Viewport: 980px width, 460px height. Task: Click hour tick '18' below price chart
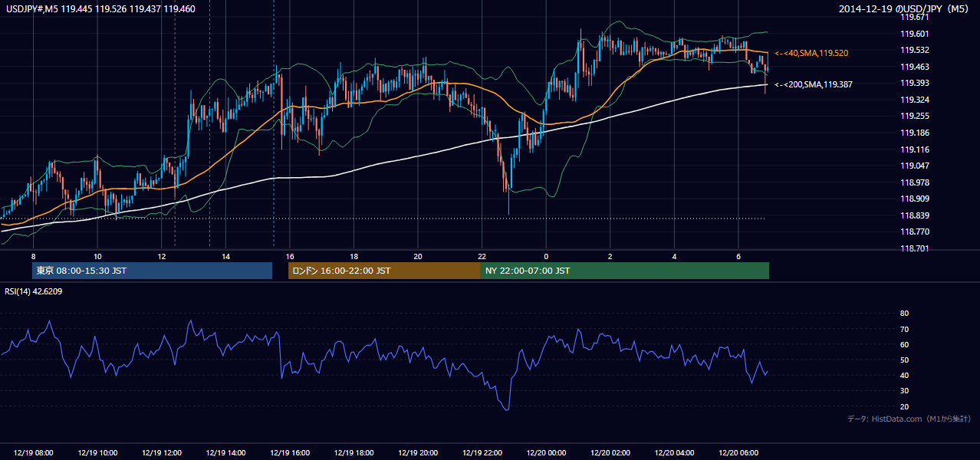pos(354,256)
